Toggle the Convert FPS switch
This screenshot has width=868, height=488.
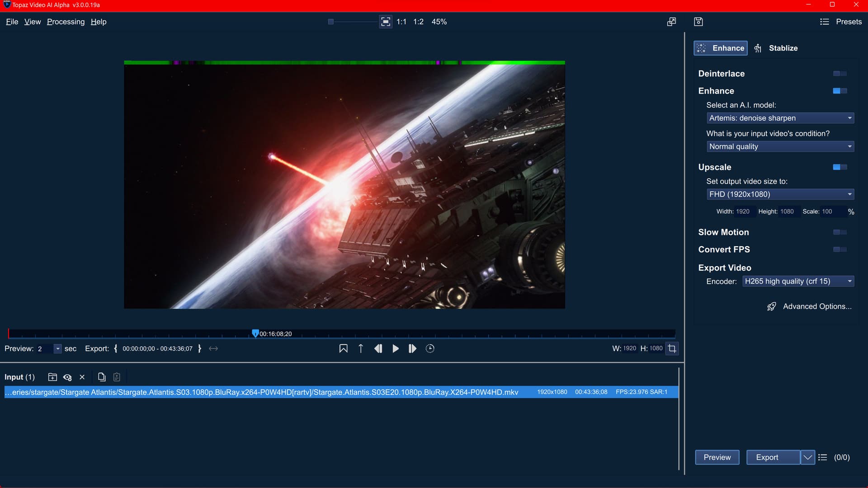840,249
